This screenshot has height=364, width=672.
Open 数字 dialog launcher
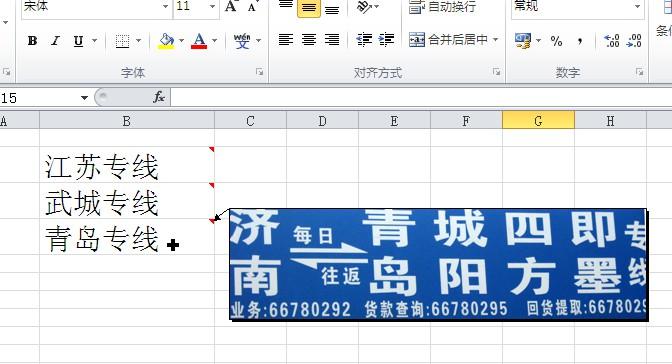pos(639,72)
